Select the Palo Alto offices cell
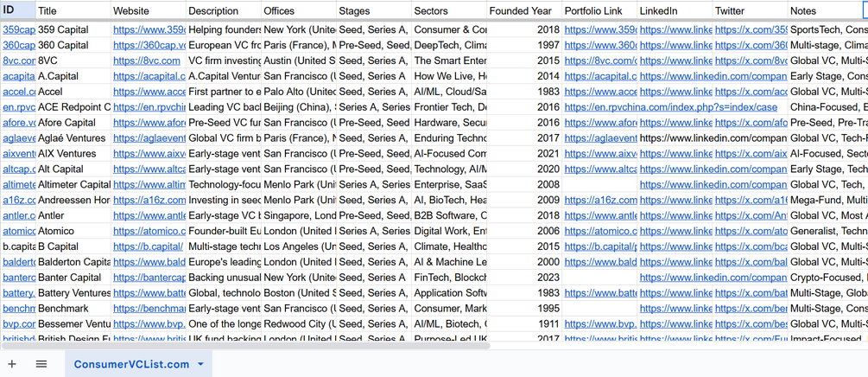Image resolution: width=868 pixels, height=377 pixels. click(x=299, y=92)
